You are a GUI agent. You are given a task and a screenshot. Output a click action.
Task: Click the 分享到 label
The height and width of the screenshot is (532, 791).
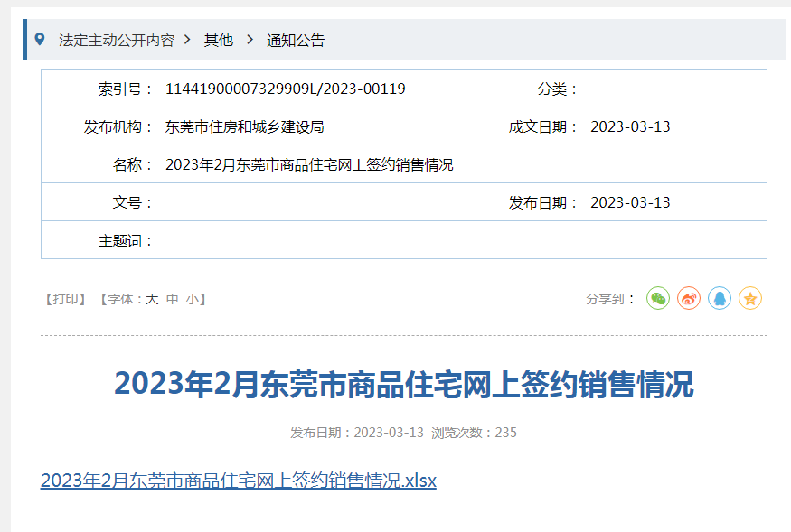click(610, 299)
